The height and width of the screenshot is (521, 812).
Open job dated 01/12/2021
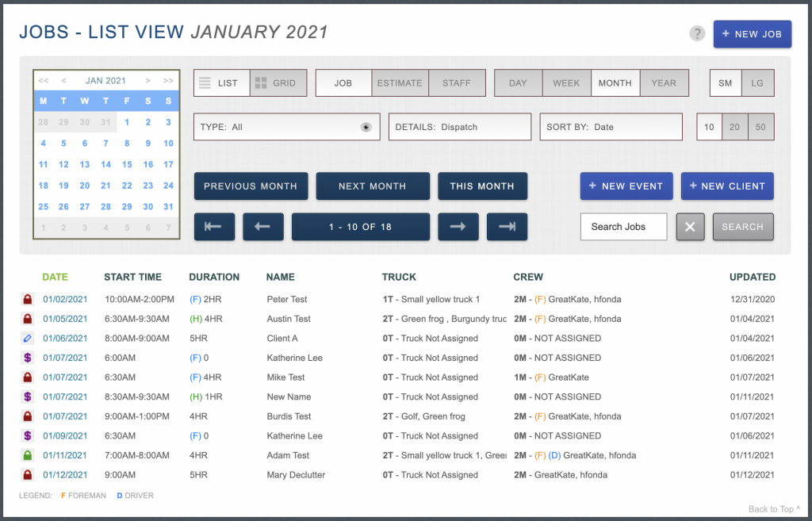click(65, 475)
